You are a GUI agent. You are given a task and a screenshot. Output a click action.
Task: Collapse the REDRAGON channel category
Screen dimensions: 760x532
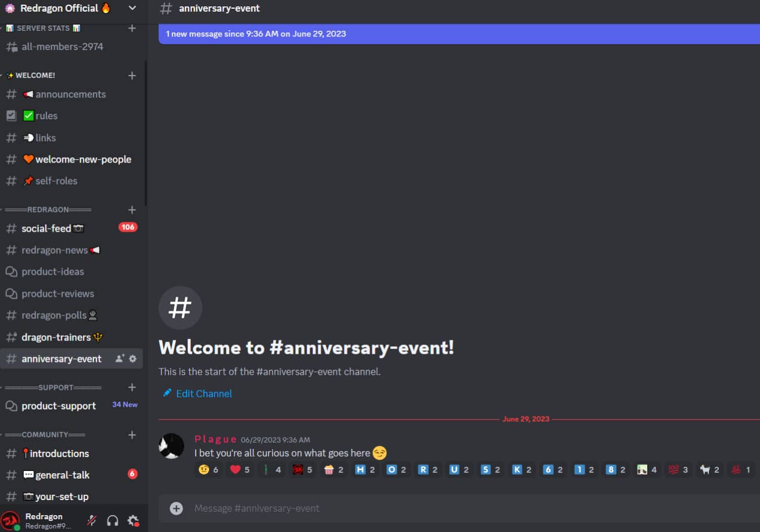click(x=48, y=210)
